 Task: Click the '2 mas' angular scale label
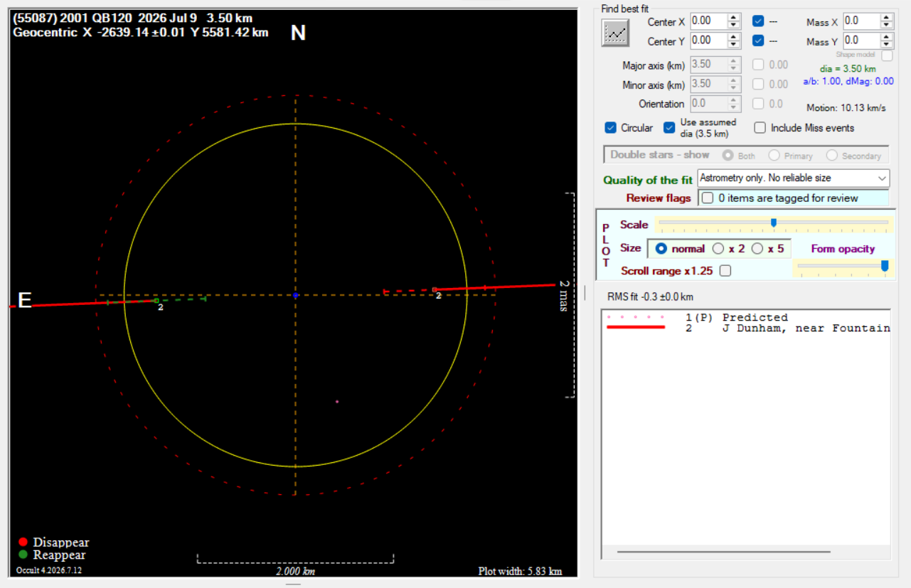pyautogui.click(x=563, y=296)
